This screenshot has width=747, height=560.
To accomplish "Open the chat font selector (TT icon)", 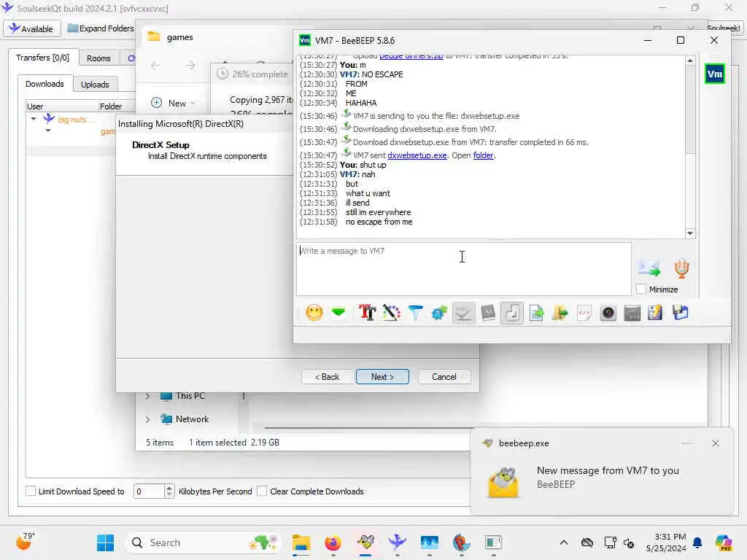I will click(367, 313).
